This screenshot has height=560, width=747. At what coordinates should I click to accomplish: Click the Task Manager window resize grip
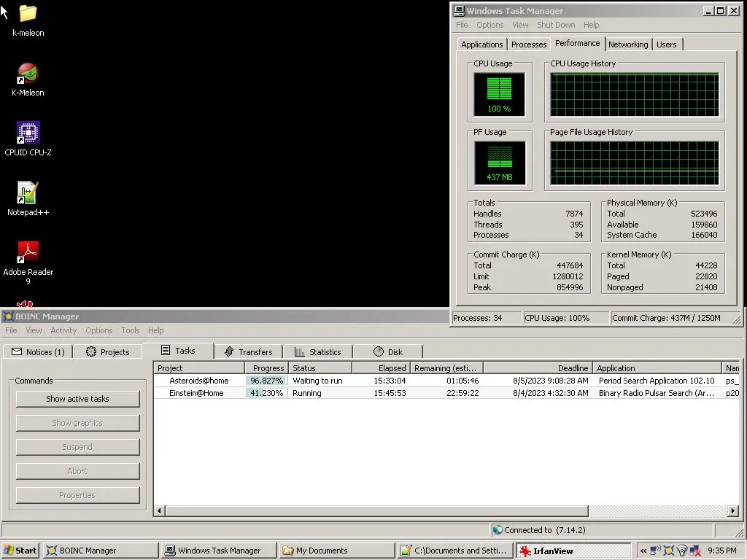pyautogui.click(x=737, y=320)
